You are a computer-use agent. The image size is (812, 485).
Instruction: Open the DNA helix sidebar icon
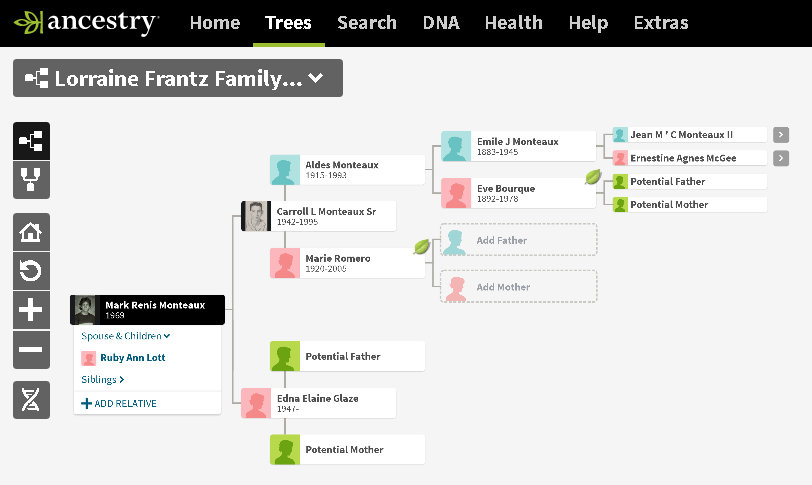click(31, 400)
